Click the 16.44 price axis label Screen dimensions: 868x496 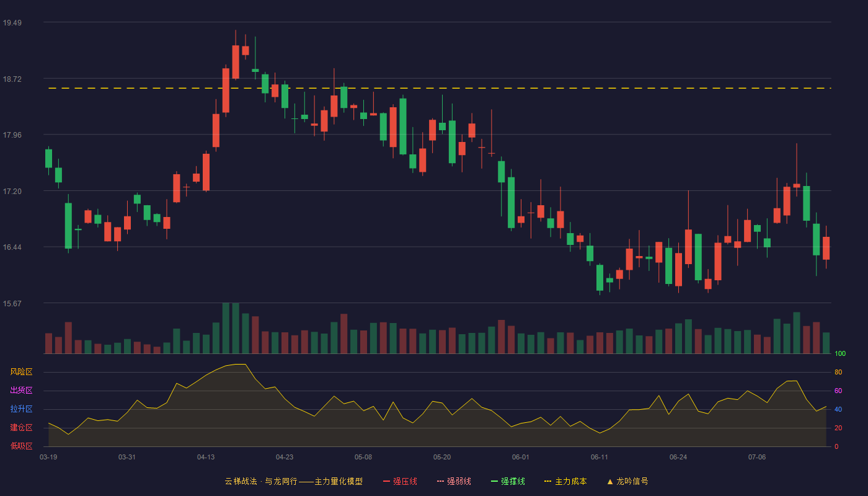tap(12, 247)
